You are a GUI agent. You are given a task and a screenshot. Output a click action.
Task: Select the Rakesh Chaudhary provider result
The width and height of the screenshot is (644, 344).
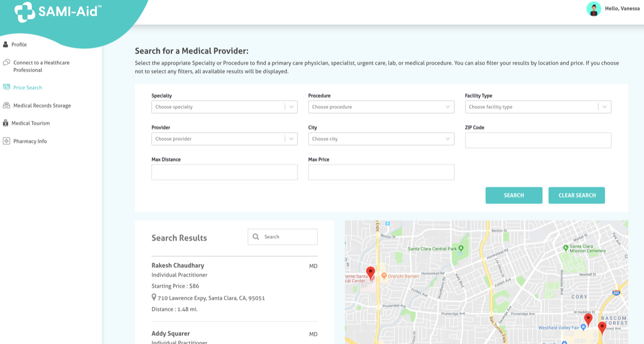pyautogui.click(x=178, y=265)
